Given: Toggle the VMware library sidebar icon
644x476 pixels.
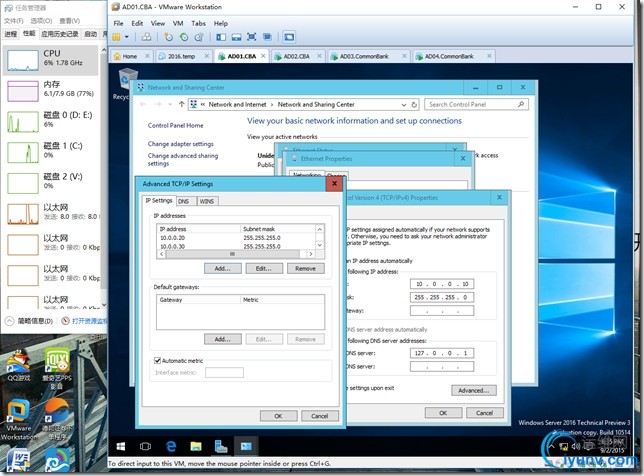Looking at the screenshot, I should pos(221,37).
